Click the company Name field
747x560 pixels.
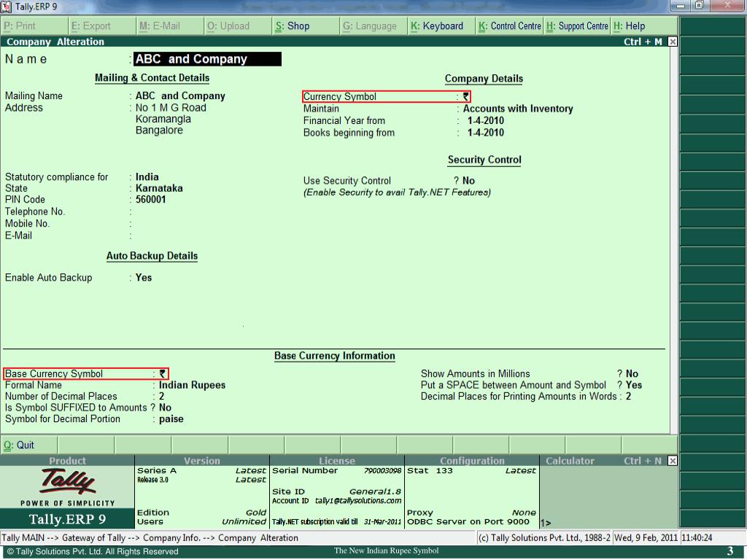tap(207, 59)
